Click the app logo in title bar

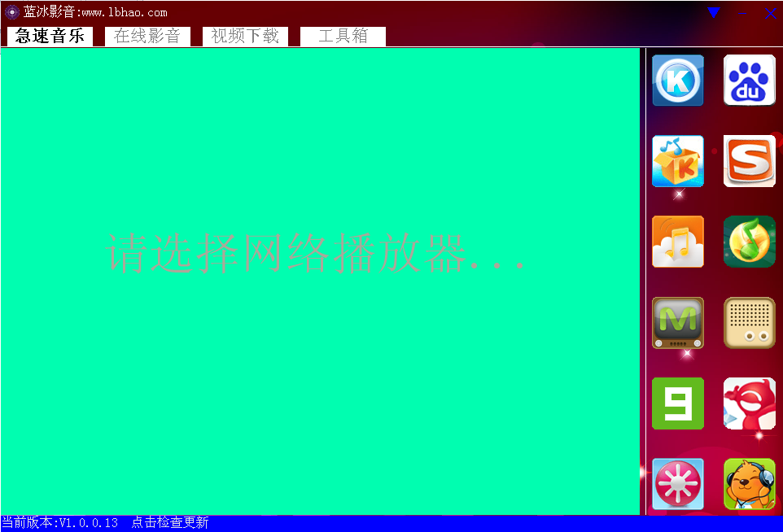click(11, 12)
